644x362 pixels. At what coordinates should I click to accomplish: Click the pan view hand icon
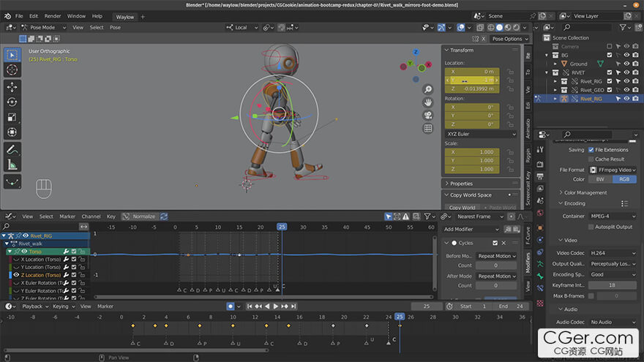pyautogui.click(x=427, y=102)
